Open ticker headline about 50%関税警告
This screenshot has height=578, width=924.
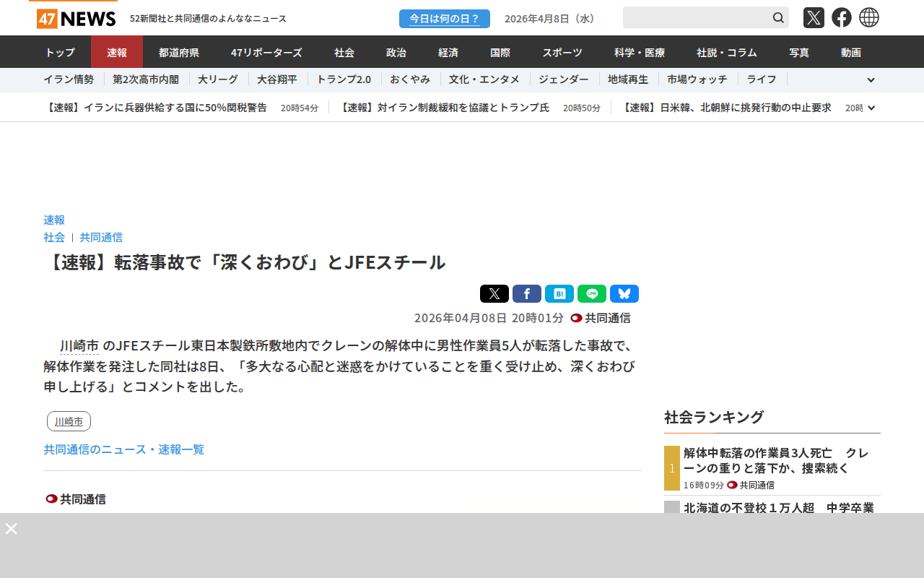[x=155, y=108]
